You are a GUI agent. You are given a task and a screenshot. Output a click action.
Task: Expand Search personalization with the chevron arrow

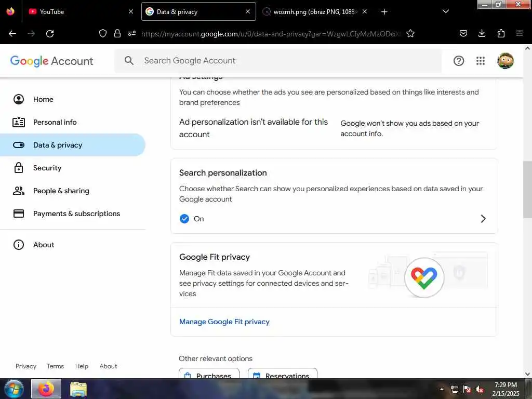click(x=484, y=219)
